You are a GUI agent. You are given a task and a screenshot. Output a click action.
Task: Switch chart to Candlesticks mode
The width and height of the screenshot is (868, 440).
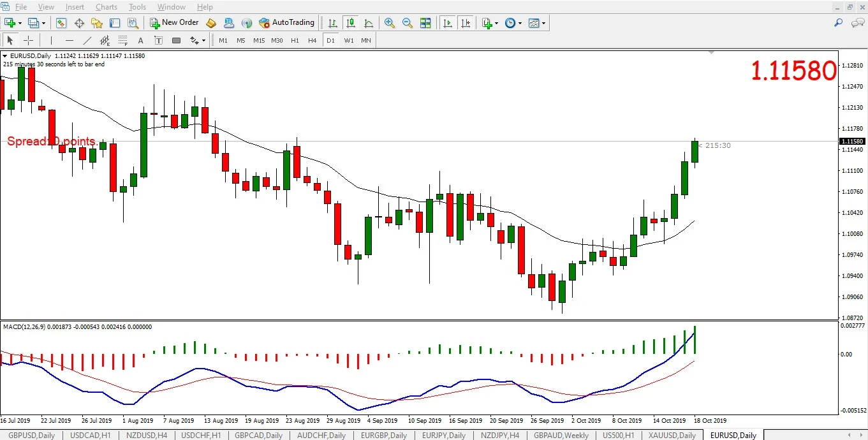(350, 23)
